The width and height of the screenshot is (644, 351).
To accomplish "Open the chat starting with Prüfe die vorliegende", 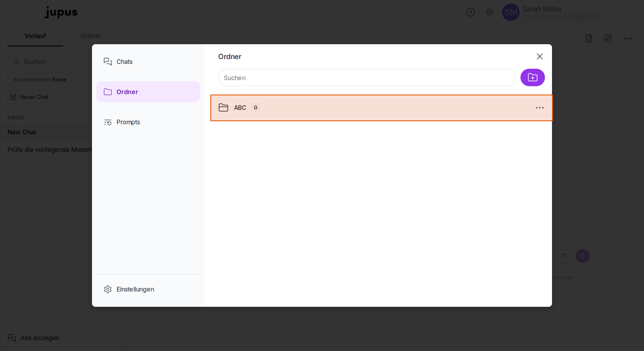I will (50, 150).
